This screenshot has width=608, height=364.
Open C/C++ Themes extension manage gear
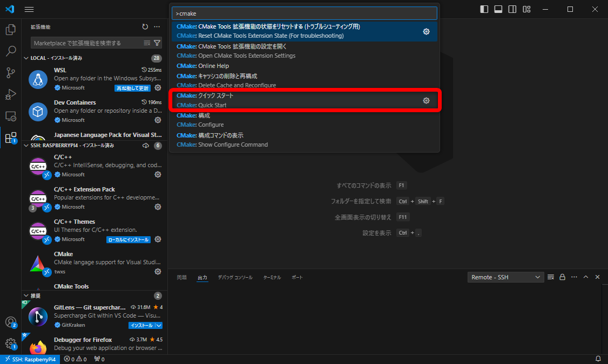click(x=158, y=239)
